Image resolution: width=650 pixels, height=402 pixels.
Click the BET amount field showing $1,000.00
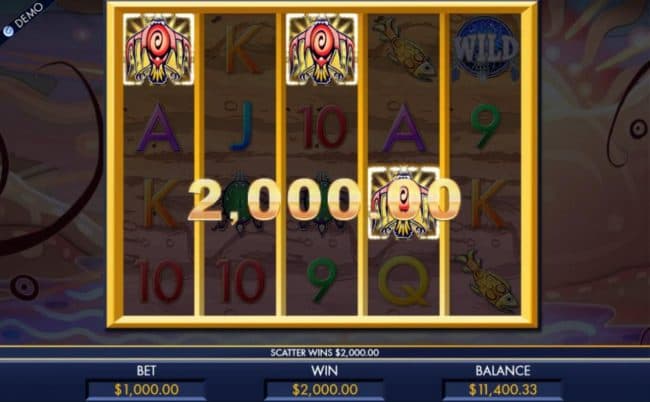point(146,390)
